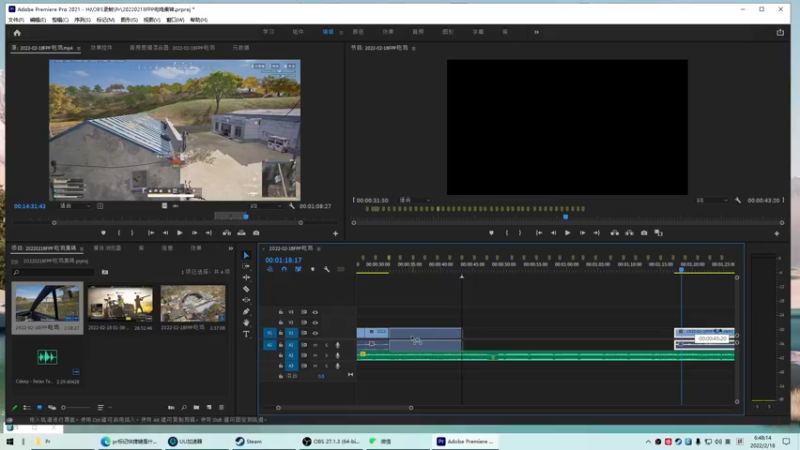The image size is (800, 450).
Task: Open timeline sequence panel menu
Action: (x=319, y=249)
